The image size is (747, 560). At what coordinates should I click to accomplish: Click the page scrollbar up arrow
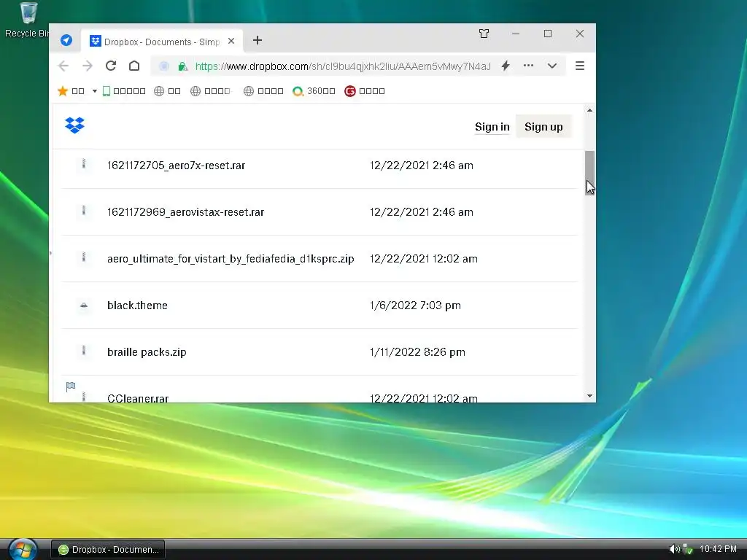coord(589,110)
